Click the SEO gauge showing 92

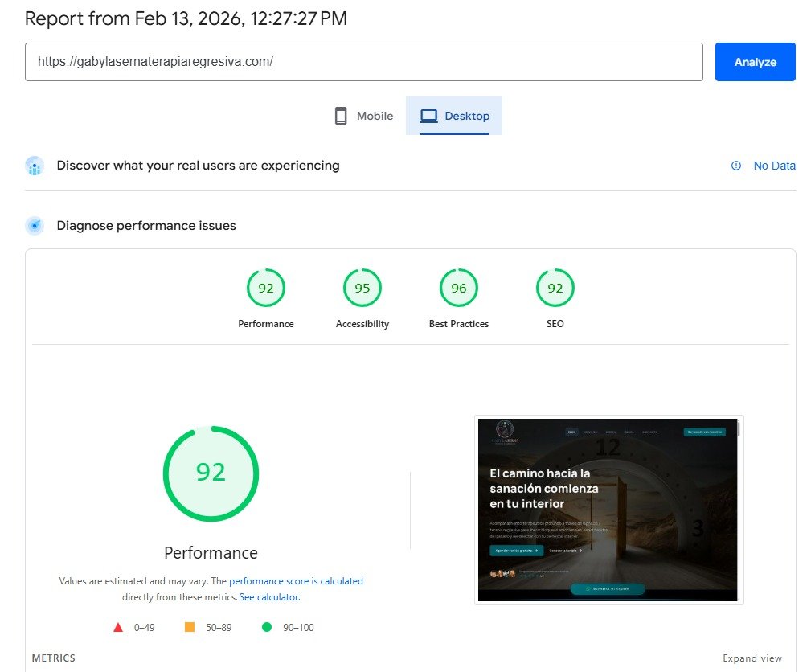555,287
